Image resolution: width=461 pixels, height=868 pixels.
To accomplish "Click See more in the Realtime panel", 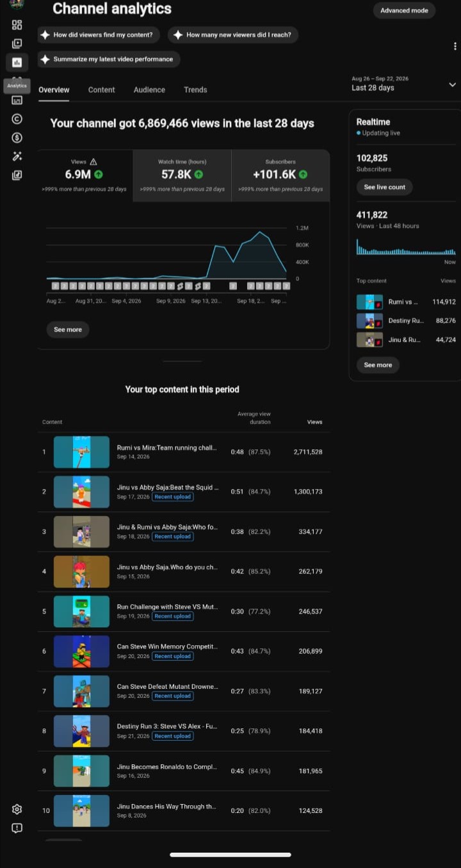I will (x=378, y=365).
